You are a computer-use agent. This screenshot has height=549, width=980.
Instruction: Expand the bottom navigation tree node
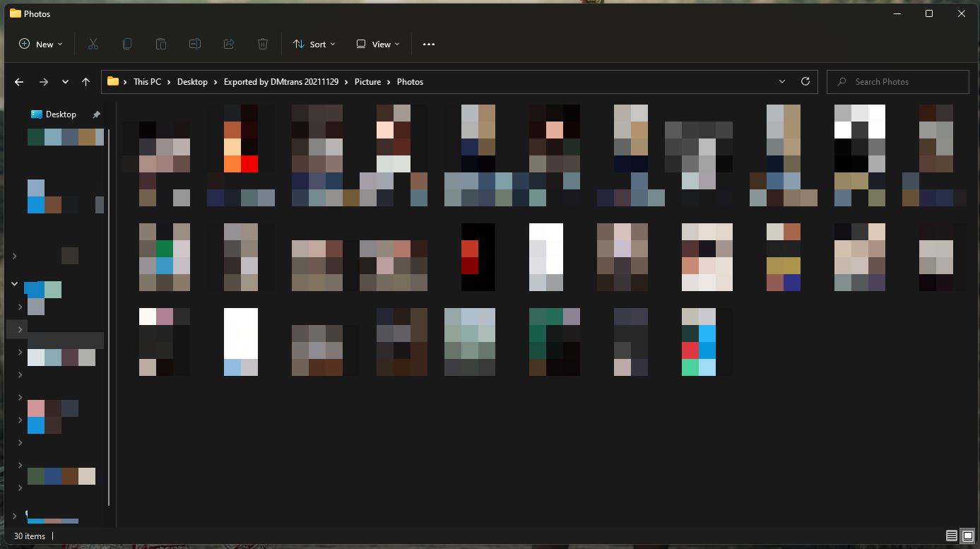[x=14, y=516]
